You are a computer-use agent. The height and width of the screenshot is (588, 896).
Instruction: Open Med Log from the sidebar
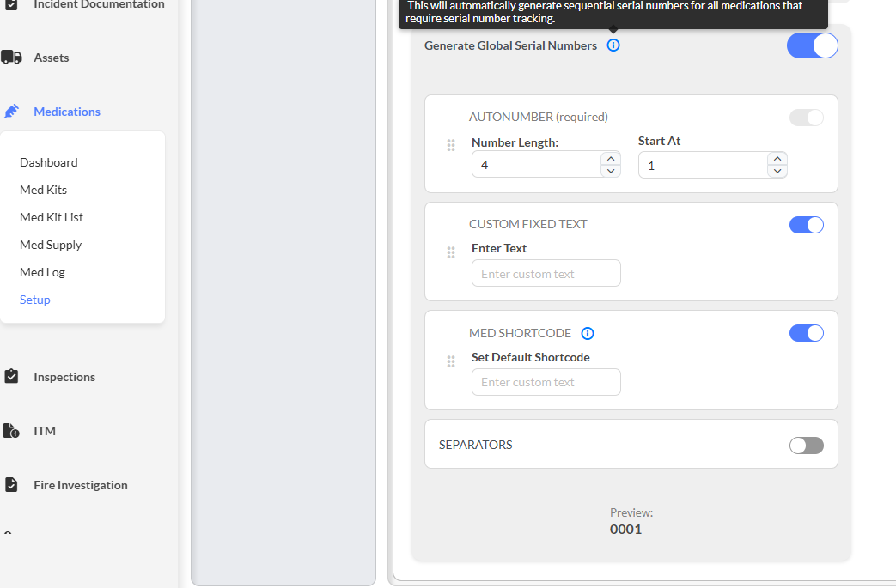[x=42, y=272]
